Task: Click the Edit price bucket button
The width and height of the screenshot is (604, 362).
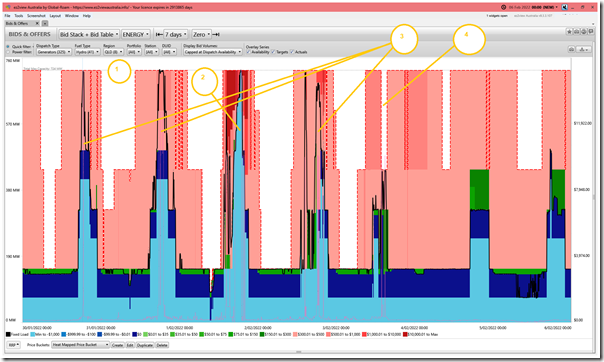Action: 130,345
